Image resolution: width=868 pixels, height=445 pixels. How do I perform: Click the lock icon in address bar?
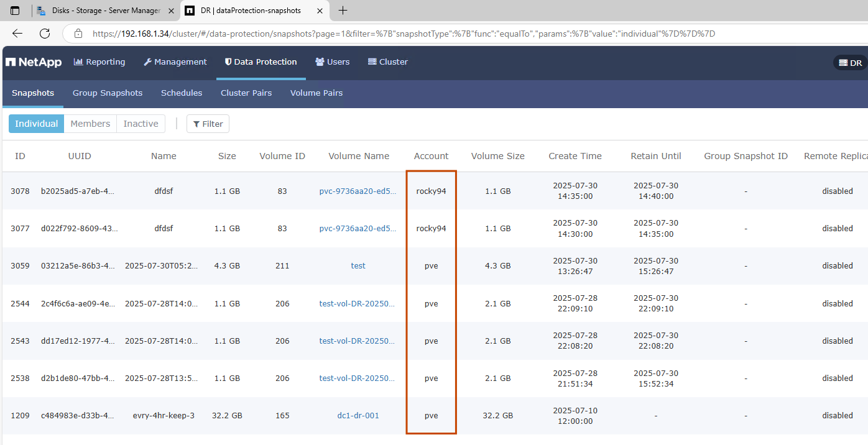[78, 34]
